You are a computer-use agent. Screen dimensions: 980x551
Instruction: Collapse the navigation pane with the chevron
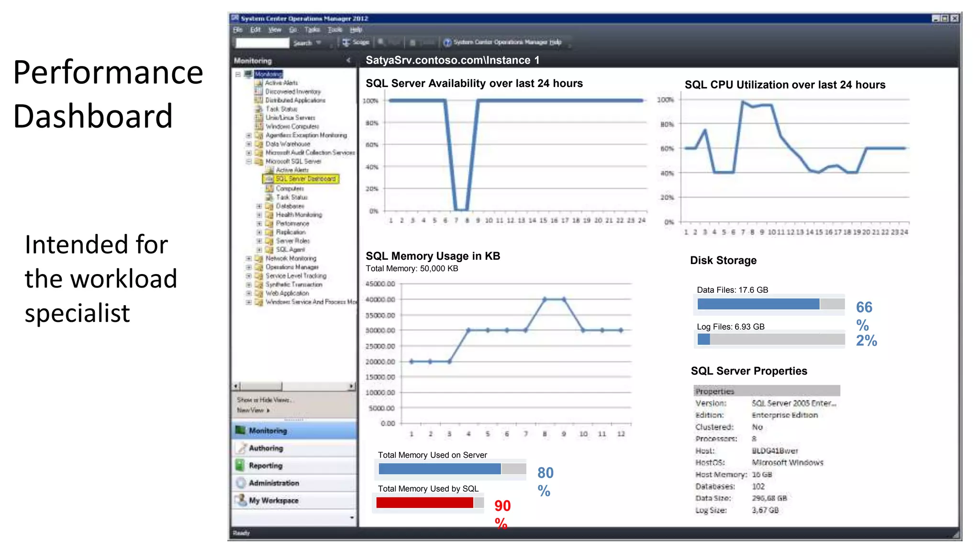tap(348, 60)
